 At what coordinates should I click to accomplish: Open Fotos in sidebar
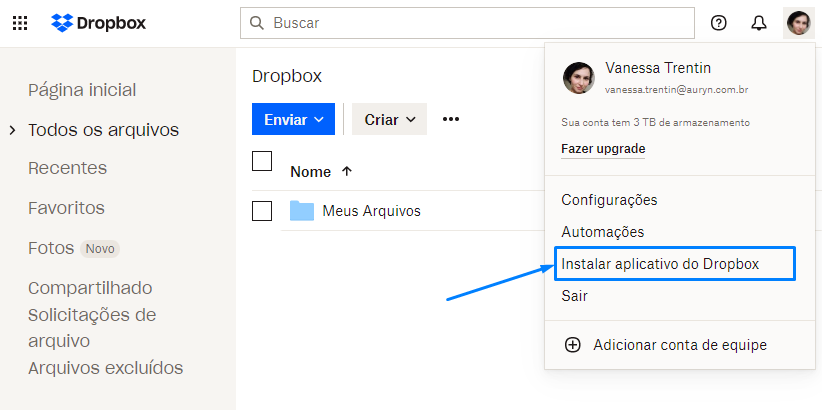(51, 248)
